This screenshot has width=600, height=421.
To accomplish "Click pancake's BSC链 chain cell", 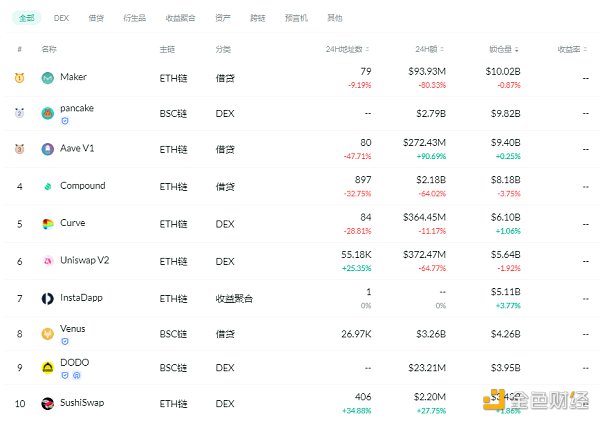I will (173, 114).
